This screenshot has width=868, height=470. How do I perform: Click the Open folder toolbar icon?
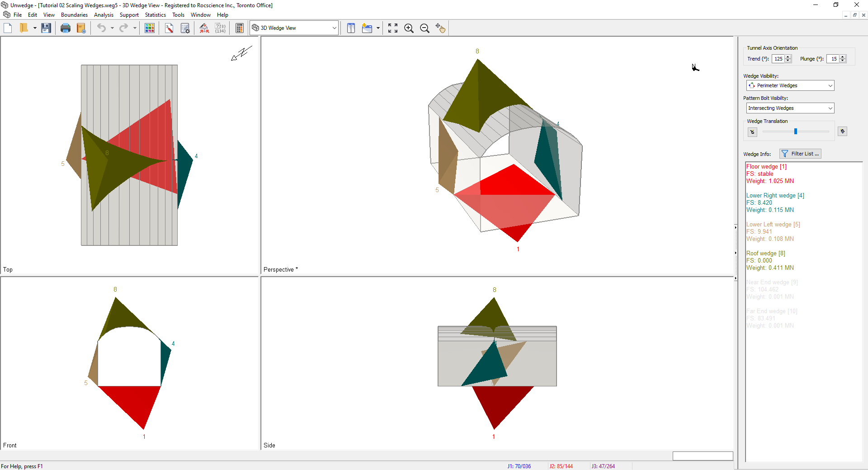click(x=24, y=28)
